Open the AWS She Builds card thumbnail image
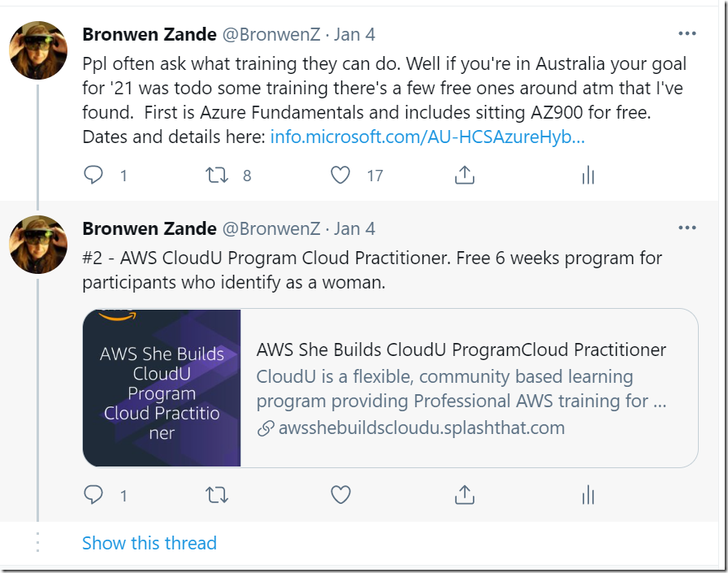The height and width of the screenshot is (573, 728). pyautogui.click(x=162, y=388)
